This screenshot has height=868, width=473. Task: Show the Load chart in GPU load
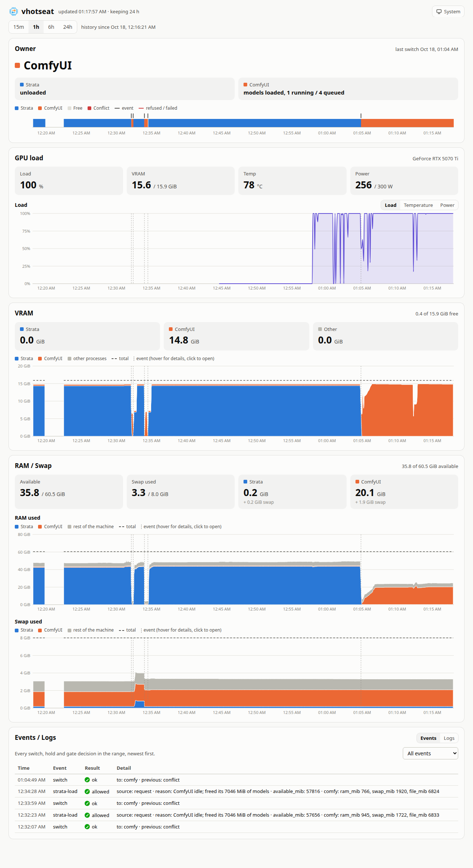click(x=391, y=205)
